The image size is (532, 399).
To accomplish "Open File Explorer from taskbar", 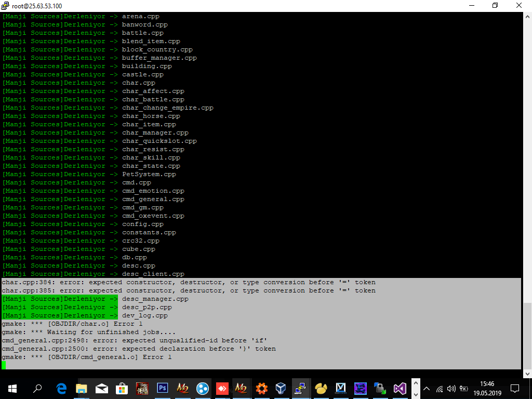I will [x=82, y=388].
